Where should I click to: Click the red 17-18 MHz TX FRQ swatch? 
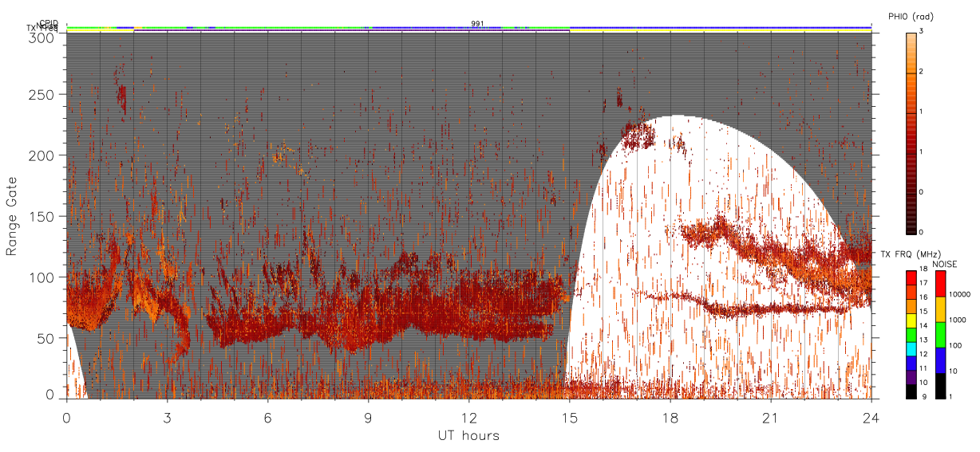(911, 278)
